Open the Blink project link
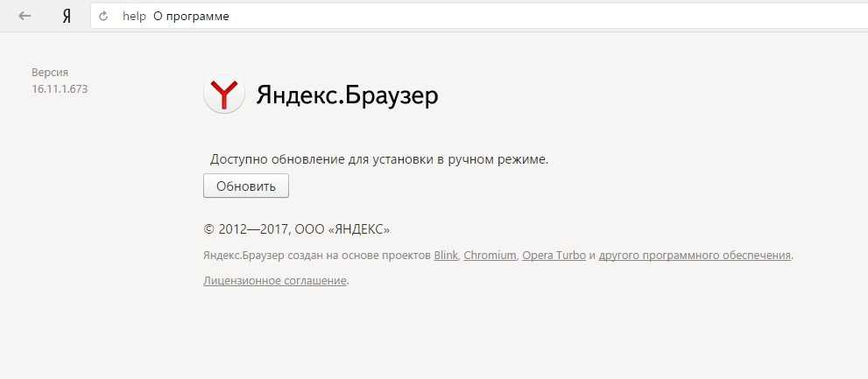This screenshot has width=868, height=379. (x=446, y=256)
